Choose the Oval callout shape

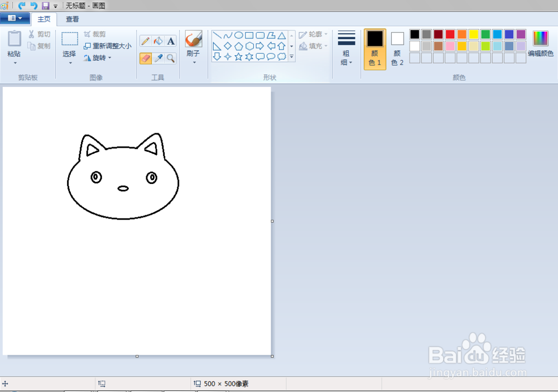(271, 56)
